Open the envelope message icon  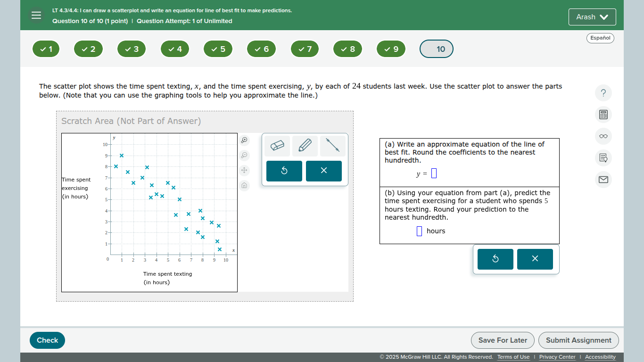pos(603,180)
